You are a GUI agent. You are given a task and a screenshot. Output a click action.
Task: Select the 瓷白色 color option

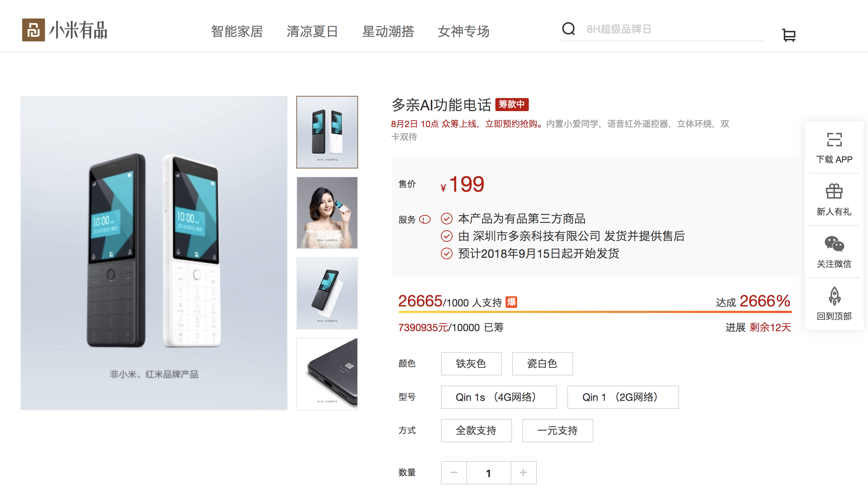pos(542,363)
